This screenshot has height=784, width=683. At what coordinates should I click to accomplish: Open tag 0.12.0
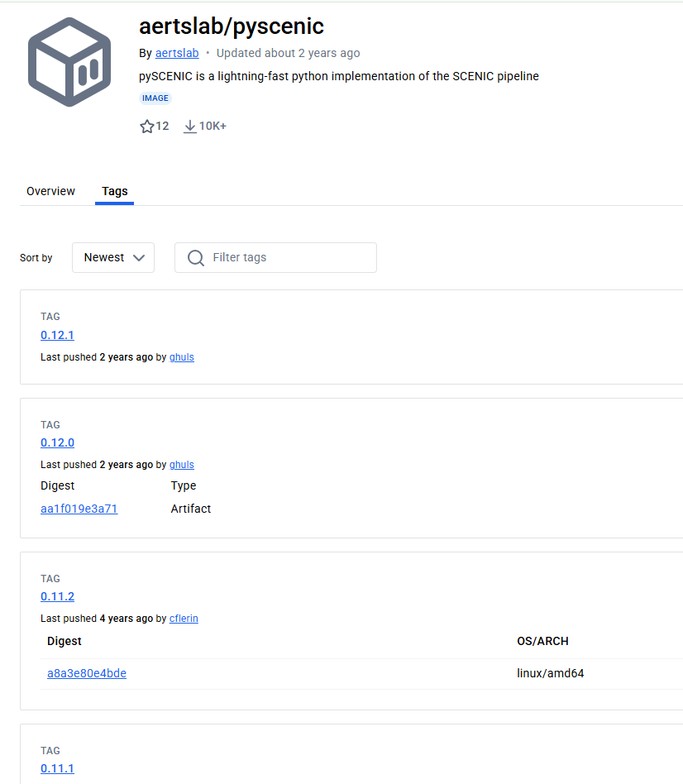point(58,442)
